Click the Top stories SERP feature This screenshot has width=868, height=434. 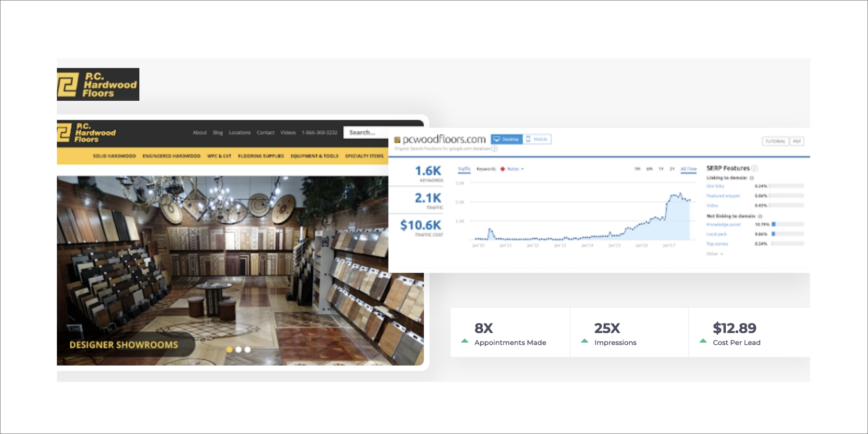[x=717, y=244]
